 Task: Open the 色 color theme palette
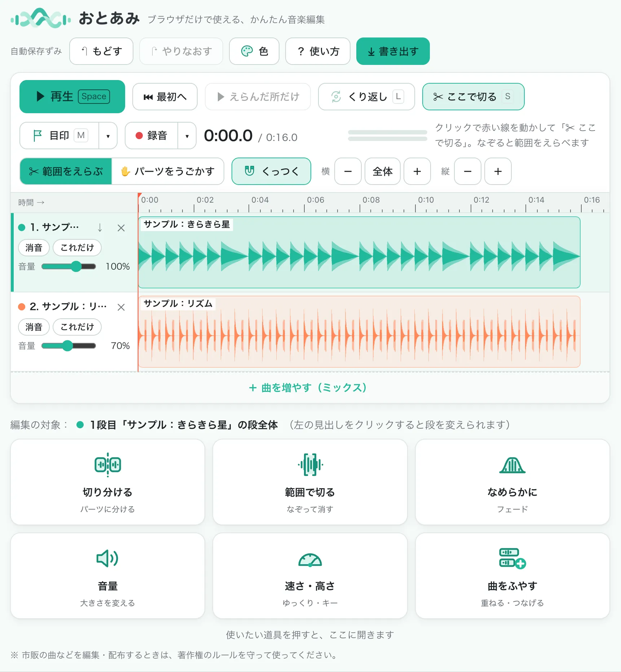point(254,51)
